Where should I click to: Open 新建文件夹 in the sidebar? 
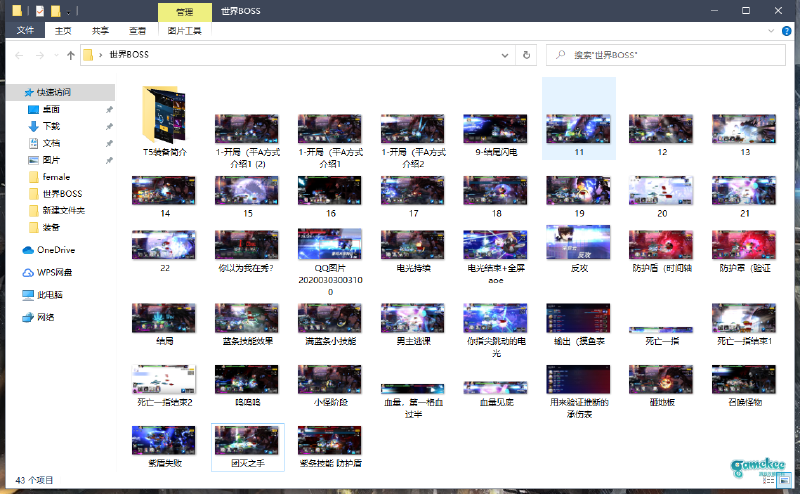(63, 210)
